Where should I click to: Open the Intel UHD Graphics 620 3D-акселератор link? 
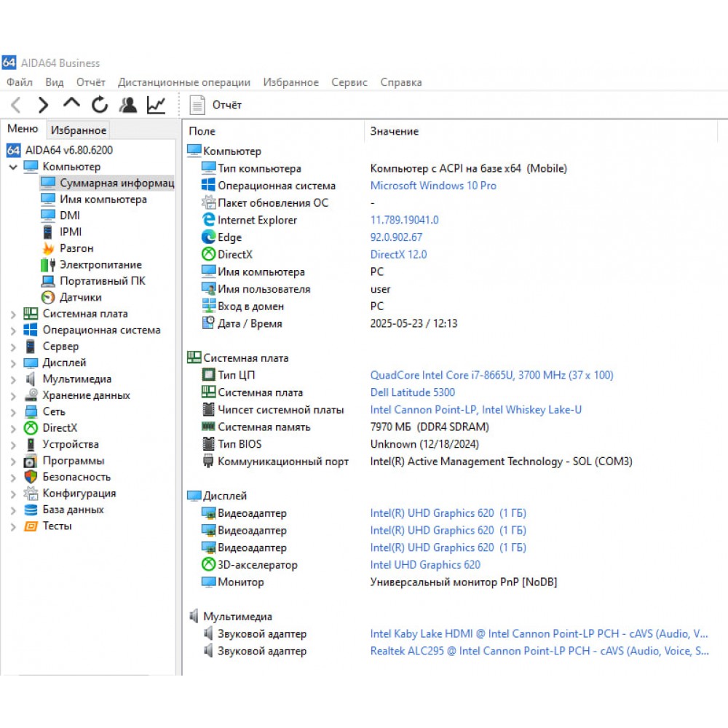(x=425, y=565)
